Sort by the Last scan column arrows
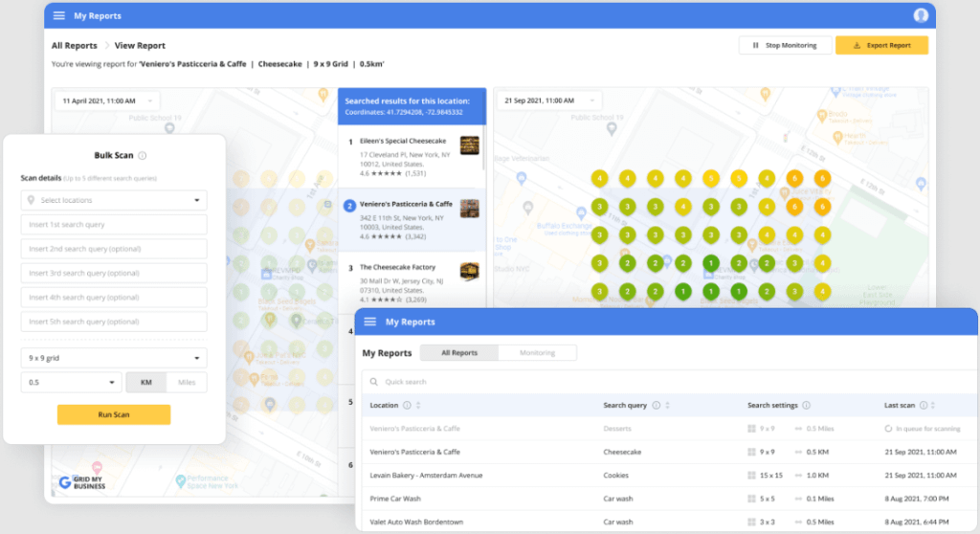Image resolution: width=980 pixels, height=534 pixels. point(933,406)
